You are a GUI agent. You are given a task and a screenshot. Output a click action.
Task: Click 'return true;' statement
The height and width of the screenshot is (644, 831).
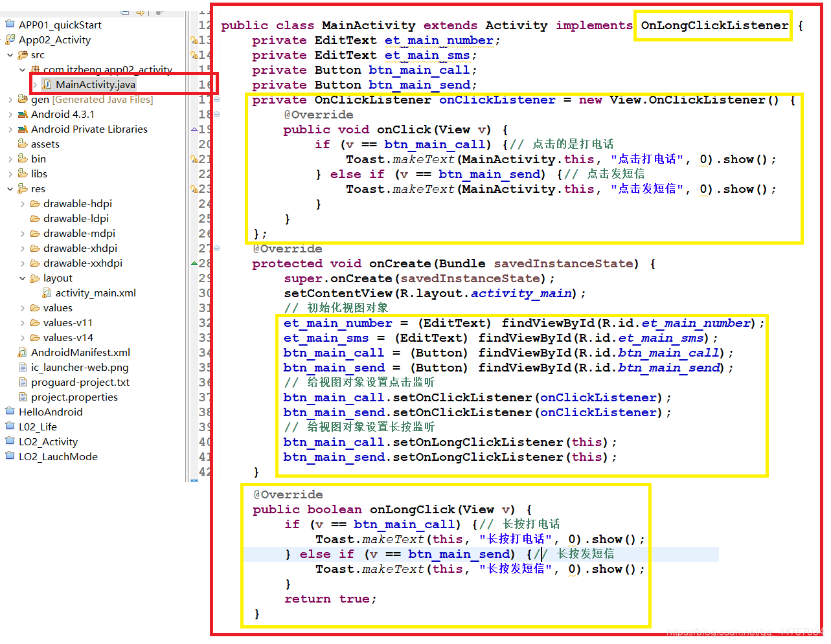(330, 599)
